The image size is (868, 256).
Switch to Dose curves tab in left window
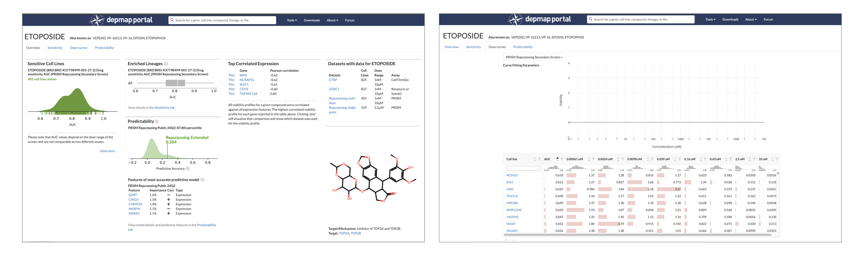(78, 48)
